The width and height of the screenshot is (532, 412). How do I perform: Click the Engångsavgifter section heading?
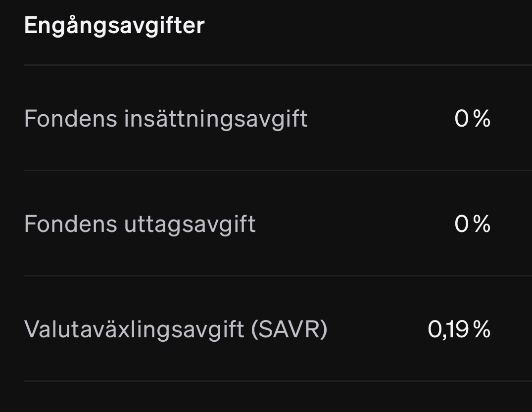coord(114,26)
